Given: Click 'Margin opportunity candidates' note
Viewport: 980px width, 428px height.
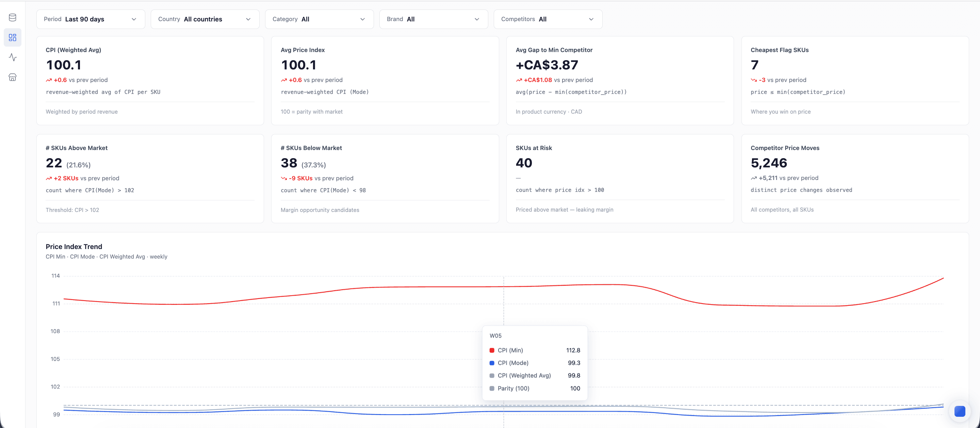Looking at the screenshot, I should pos(320,210).
